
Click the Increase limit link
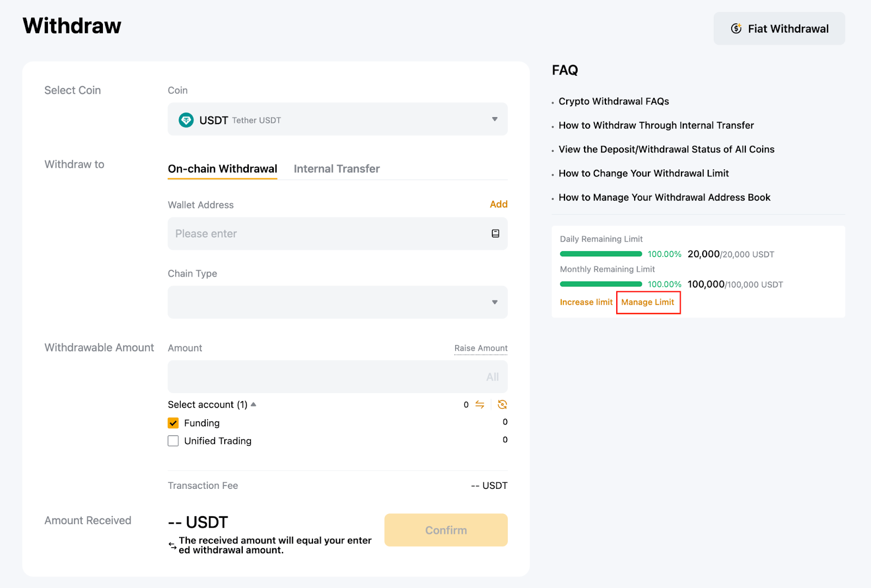pos(586,302)
